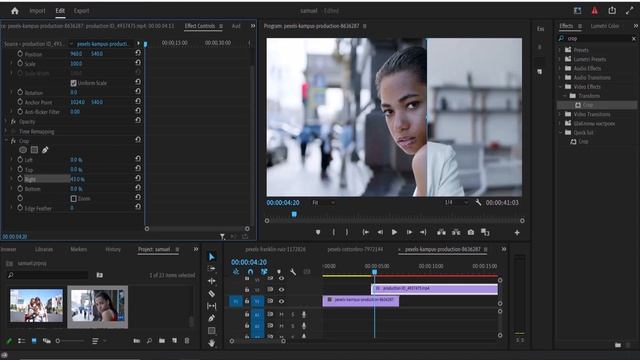640x360 pixels.
Task: Toggle lock on track V2
Action: tap(247, 289)
